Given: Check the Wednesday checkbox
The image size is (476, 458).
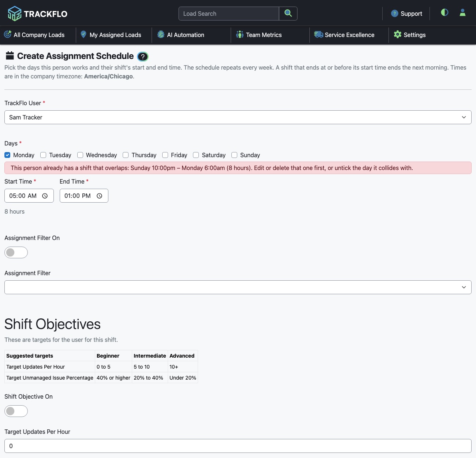Looking at the screenshot, I should (80, 155).
